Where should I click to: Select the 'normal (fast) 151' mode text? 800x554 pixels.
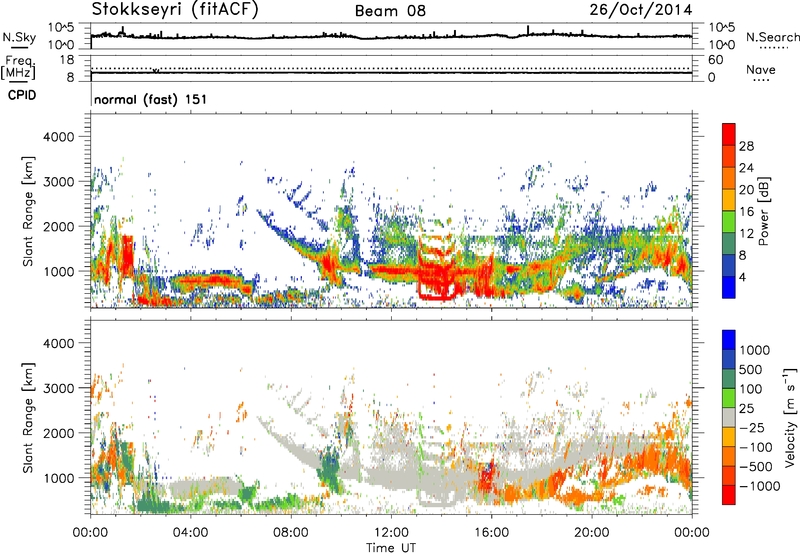(151, 99)
